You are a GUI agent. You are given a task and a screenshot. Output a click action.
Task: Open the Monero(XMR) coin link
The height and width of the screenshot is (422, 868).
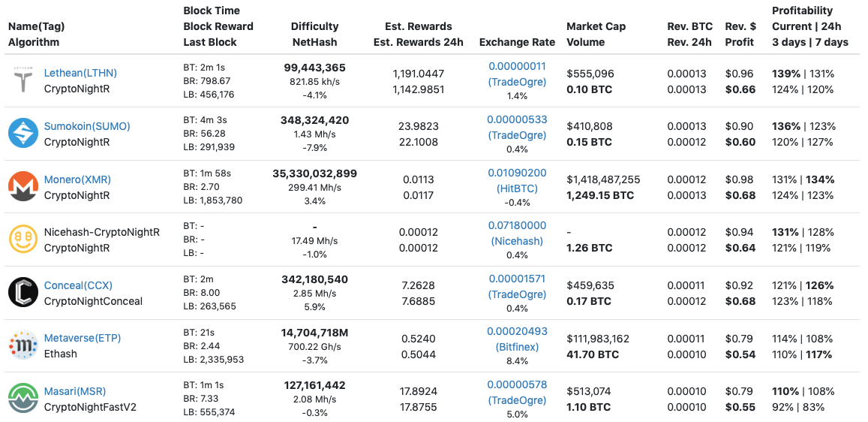[x=79, y=179]
